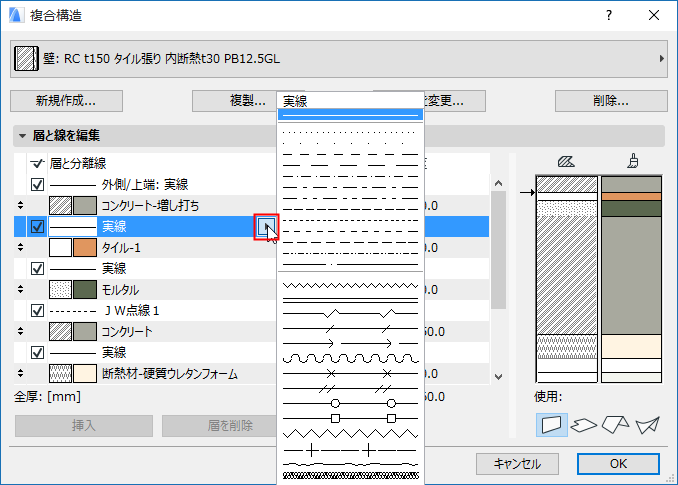Select the ＪＷ点線１ line name

pos(131,310)
